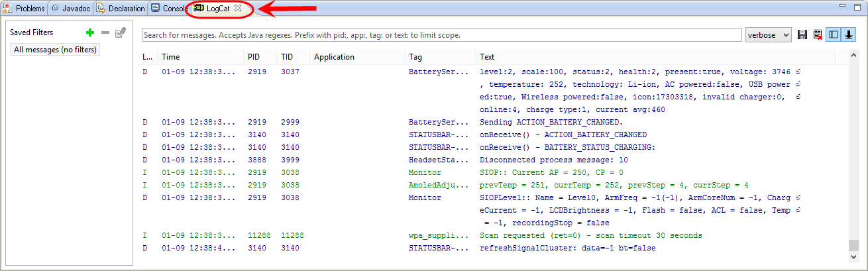Click the Time column header
The image size is (868, 271).
(x=201, y=57)
